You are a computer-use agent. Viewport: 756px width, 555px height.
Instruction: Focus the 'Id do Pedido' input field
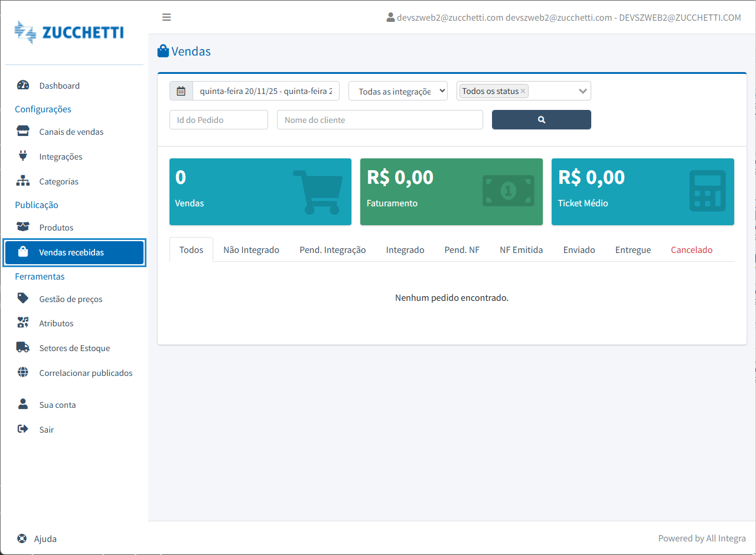coord(219,119)
